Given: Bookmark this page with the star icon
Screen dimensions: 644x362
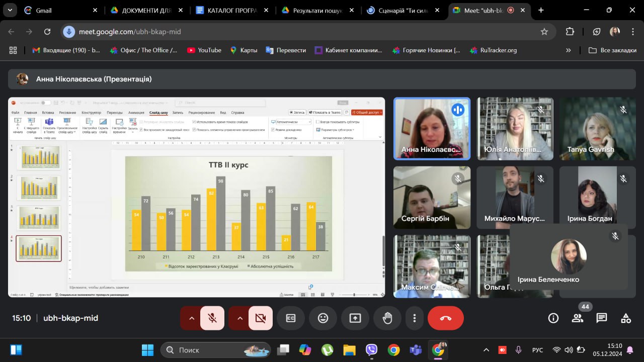Looking at the screenshot, I should [x=544, y=32].
